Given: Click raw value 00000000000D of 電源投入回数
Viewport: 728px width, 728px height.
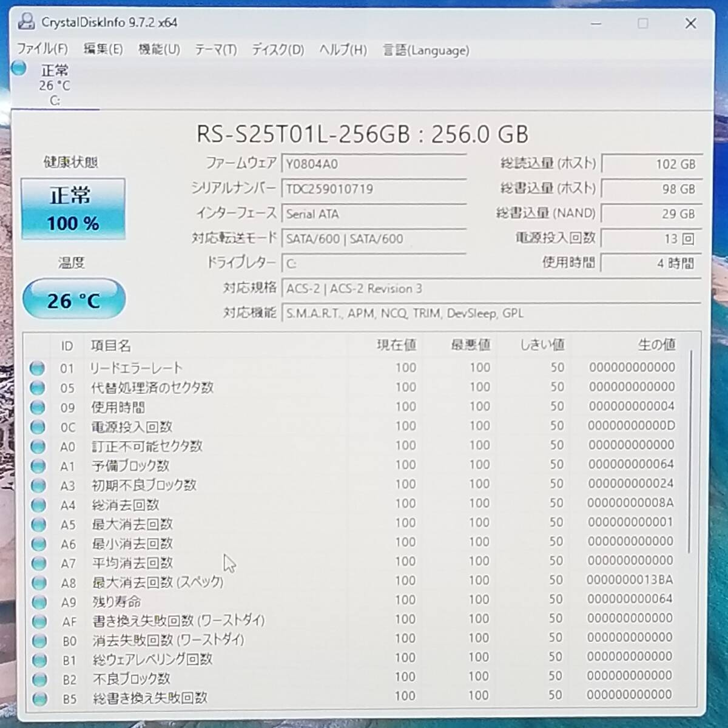Looking at the screenshot, I should click(631, 425).
